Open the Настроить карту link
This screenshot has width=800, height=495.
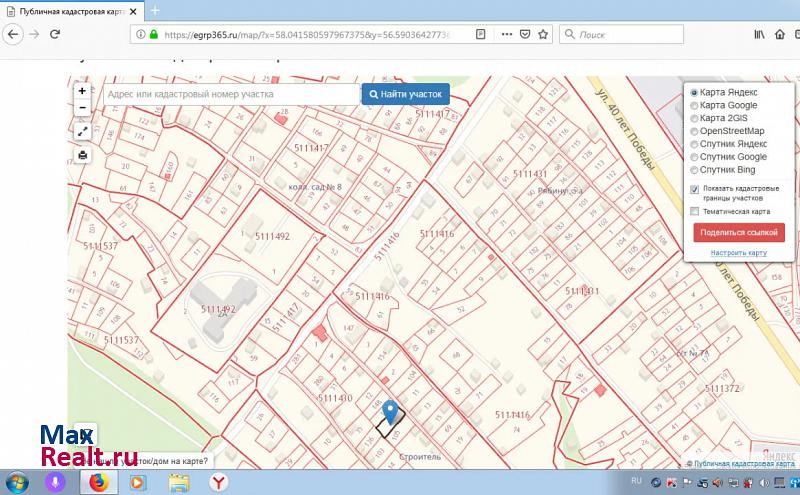click(738, 252)
